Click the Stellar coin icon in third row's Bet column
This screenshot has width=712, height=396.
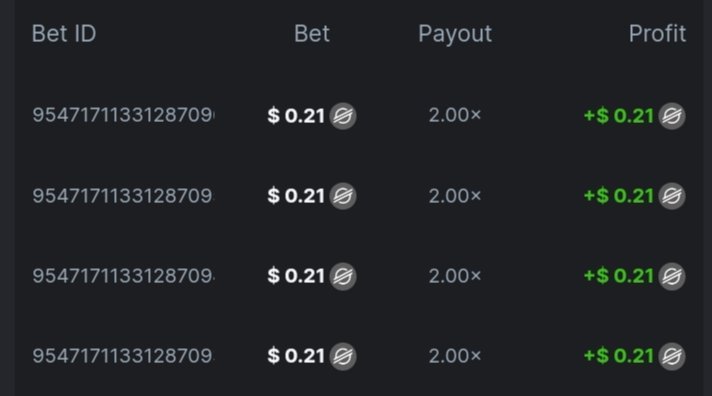click(343, 276)
